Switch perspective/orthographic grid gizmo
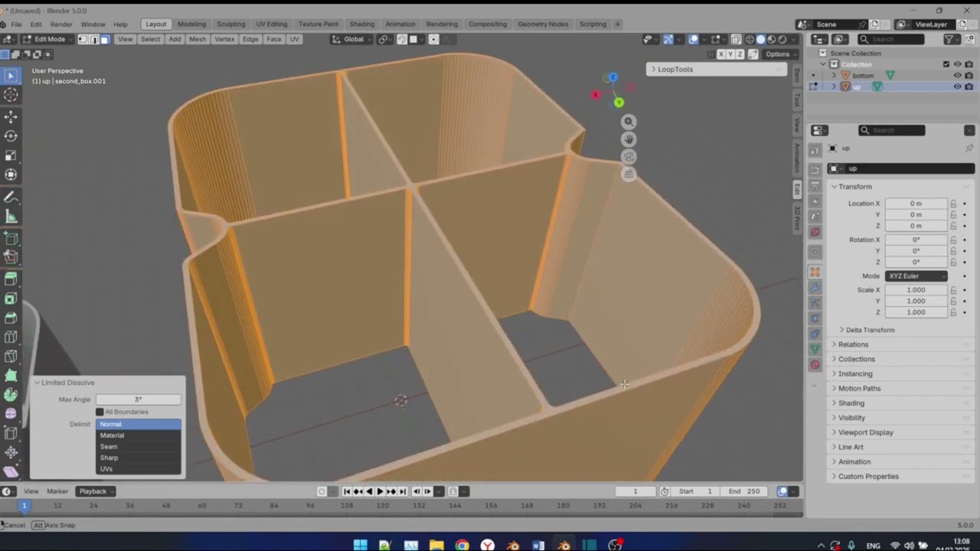 629,174
